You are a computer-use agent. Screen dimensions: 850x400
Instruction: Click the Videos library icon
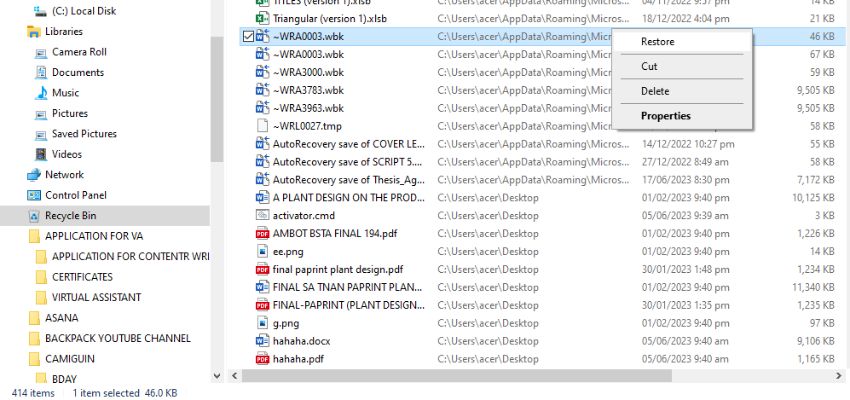(x=41, y=154)
